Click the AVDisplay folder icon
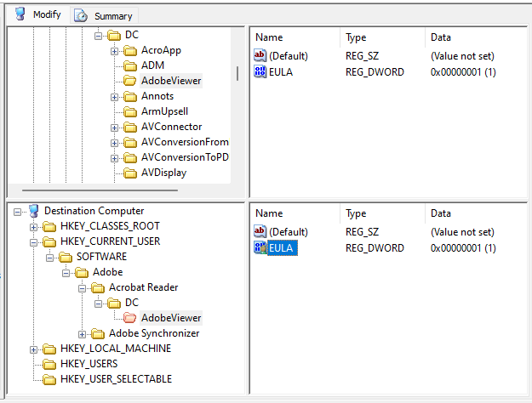The height and width of the screenshot is (403, 532). click(x=130, y=173)
